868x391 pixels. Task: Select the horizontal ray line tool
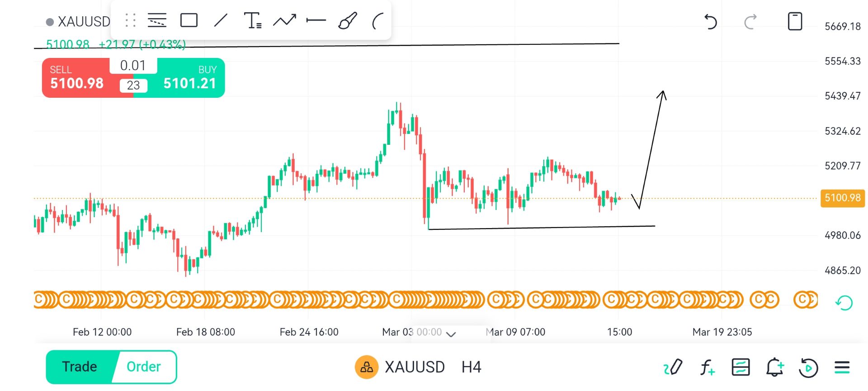tap(316, 21)
